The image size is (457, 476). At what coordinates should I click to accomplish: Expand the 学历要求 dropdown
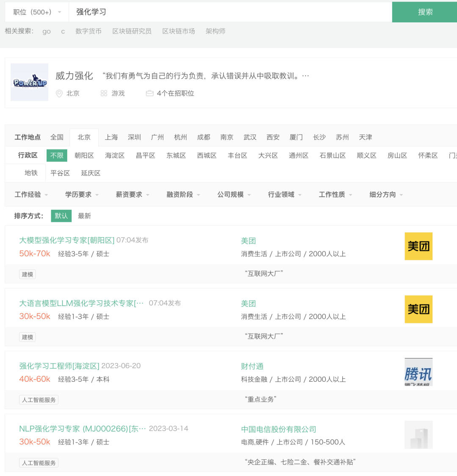point(82,194)
